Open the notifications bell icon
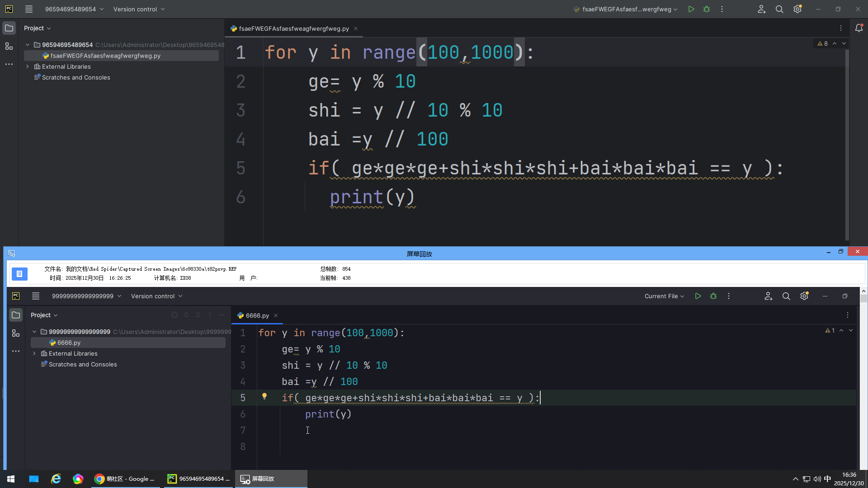 tap(859, 28)
